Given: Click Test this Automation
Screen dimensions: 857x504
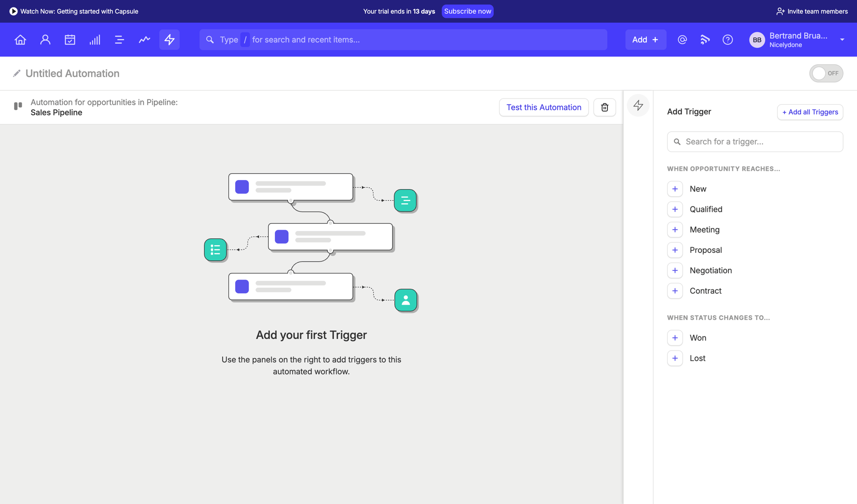Looking at the screenshot, I should tap(544, 107).
